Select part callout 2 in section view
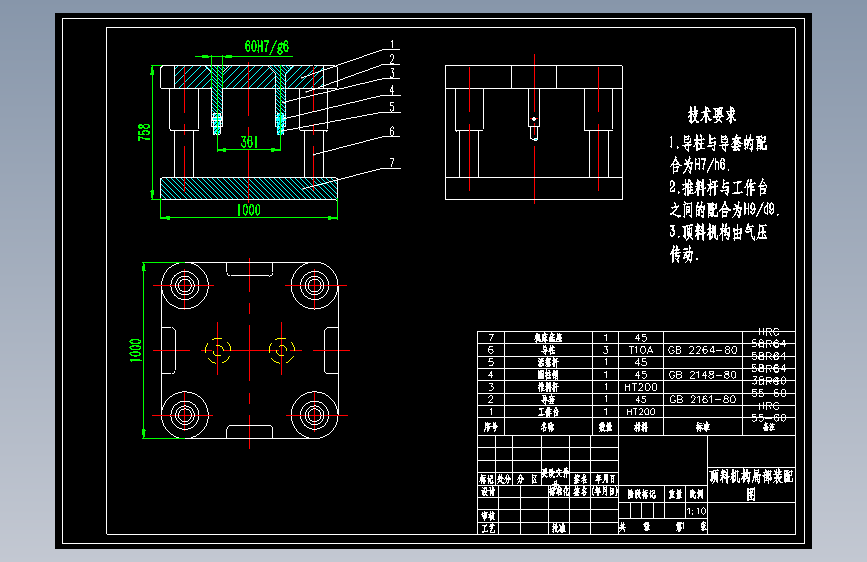The width and height of the screenshot is (867, 562). [x=392, y=59]
